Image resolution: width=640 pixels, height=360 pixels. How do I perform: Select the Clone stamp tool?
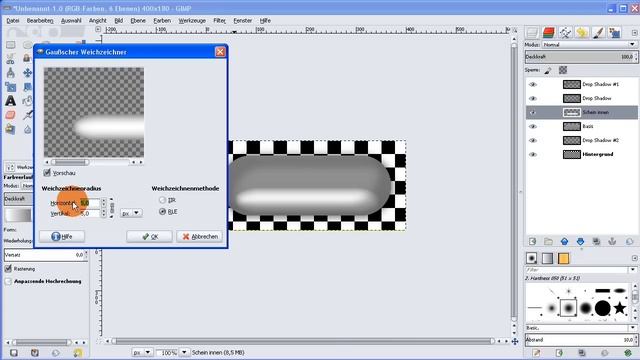point(11,129)
